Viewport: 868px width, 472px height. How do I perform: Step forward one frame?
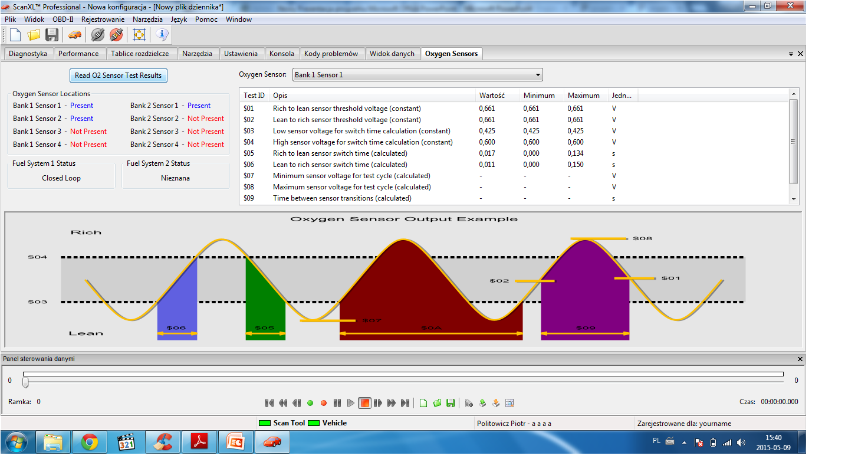(378, 403)
